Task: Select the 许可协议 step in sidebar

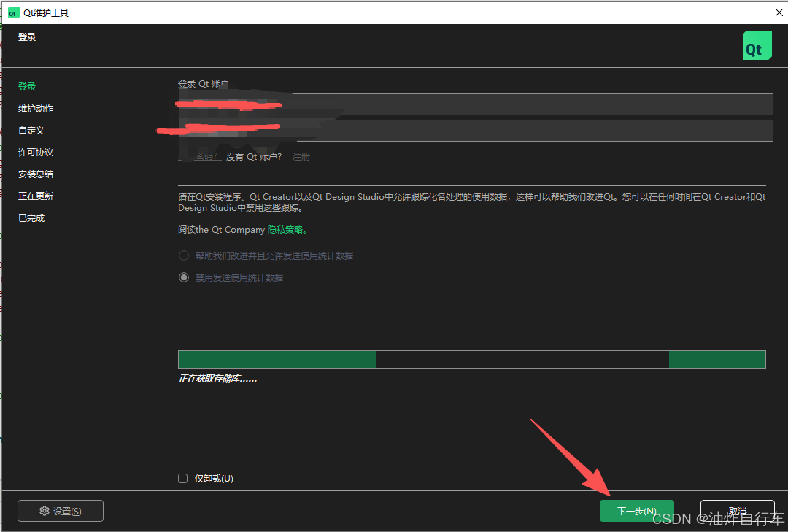Action: [36, 153]
